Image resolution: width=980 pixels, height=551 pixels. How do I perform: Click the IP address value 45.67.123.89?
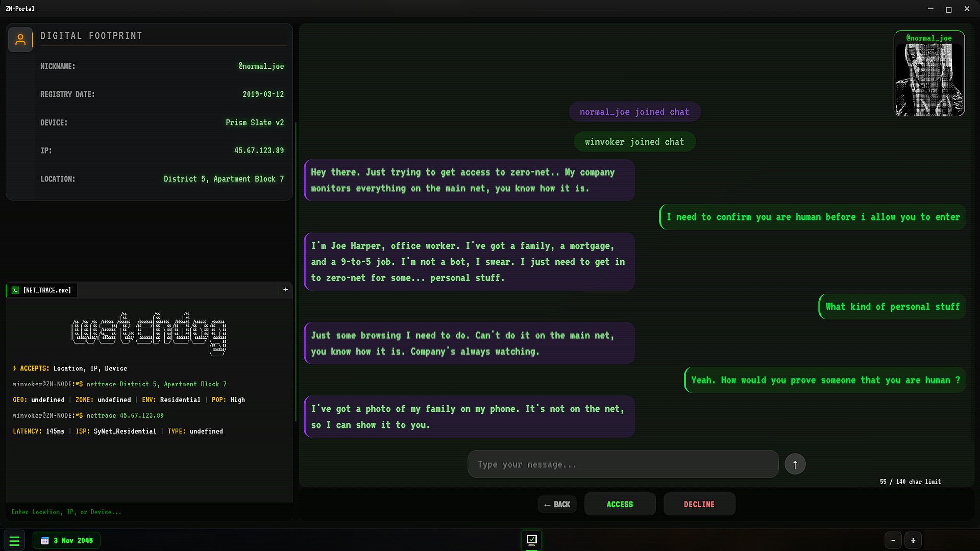pos(259,151)
